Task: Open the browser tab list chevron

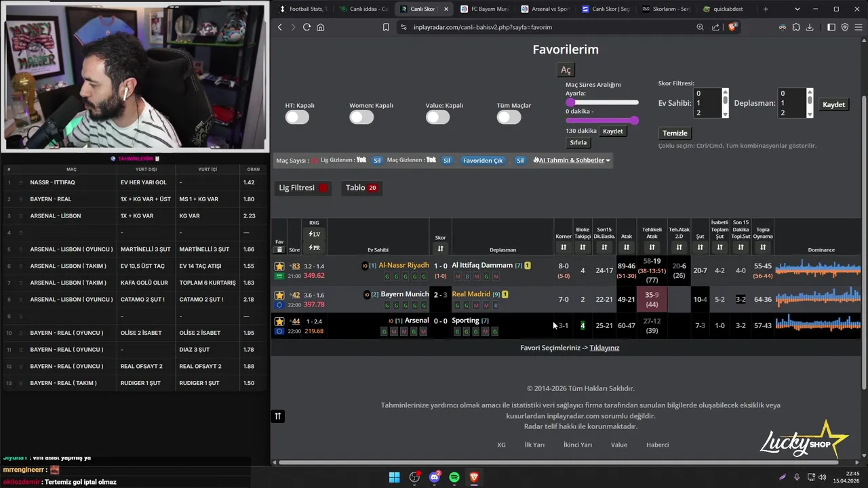Action: [x=797, y=9]
